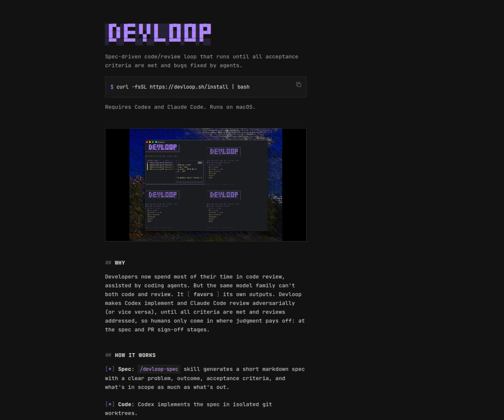This screenshot has height=420, width=504.
Task: Click the bracketed word favors
Action: (x=203, y=294)
